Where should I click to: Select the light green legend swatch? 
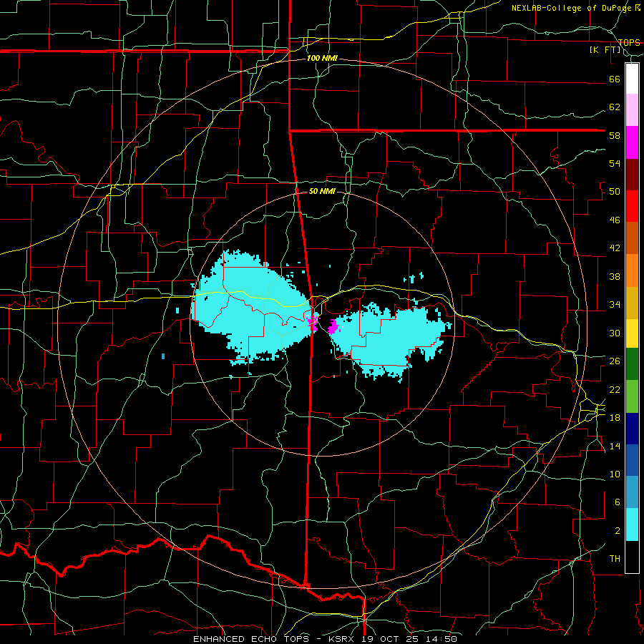click(x=632, y=396)
